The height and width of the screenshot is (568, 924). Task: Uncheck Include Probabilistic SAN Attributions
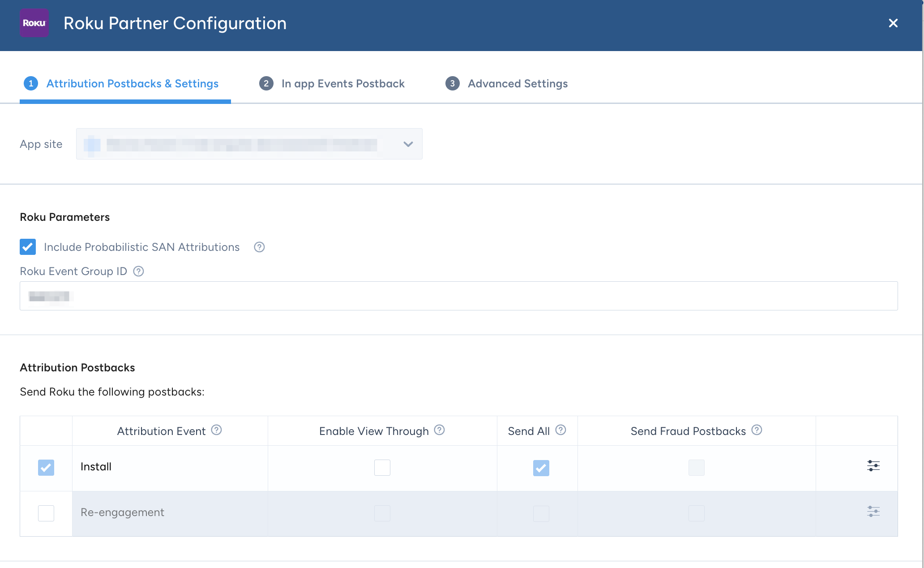click(28, 247)
